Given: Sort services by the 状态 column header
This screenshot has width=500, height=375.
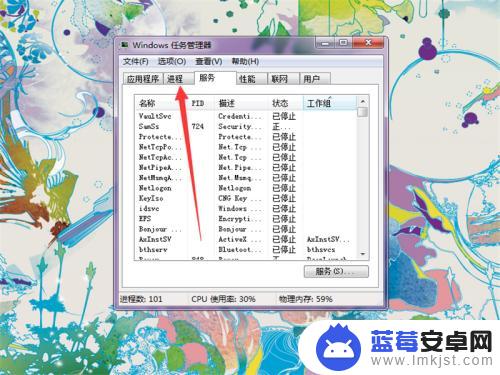Looking at the screenshot, I should (285, 103).
